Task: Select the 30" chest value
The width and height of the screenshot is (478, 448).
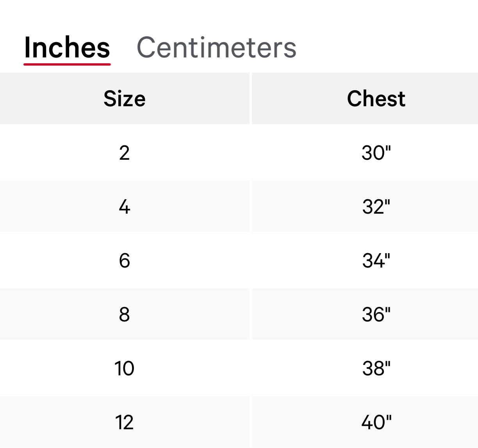Action: pos(376,152)
